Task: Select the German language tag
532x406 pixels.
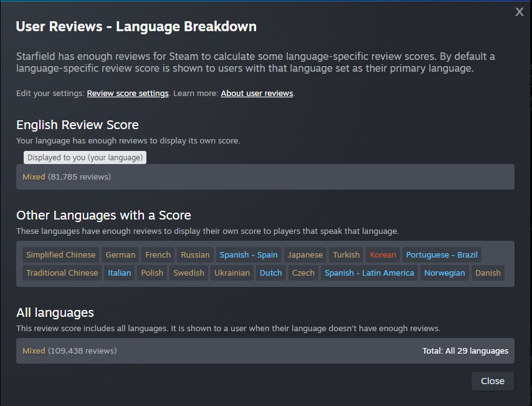Action: pyautogui.click(x=120, y=255)
